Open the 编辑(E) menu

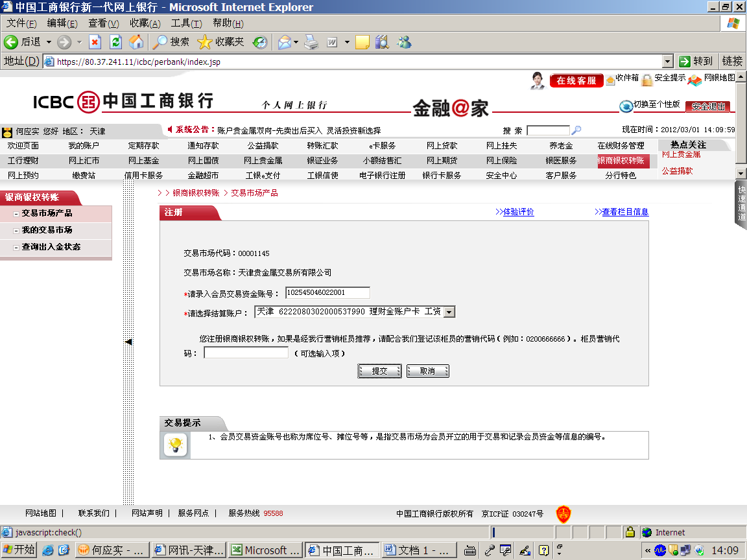point(62,23)
